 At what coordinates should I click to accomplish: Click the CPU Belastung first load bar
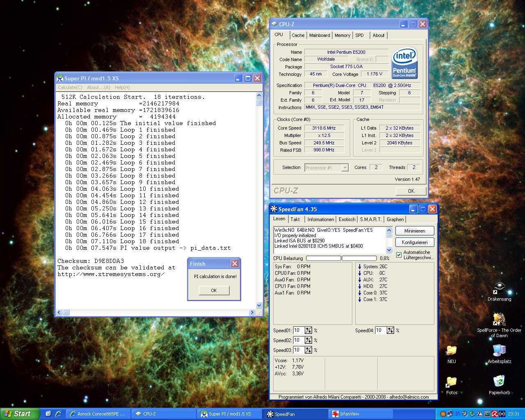coord(324,258)
